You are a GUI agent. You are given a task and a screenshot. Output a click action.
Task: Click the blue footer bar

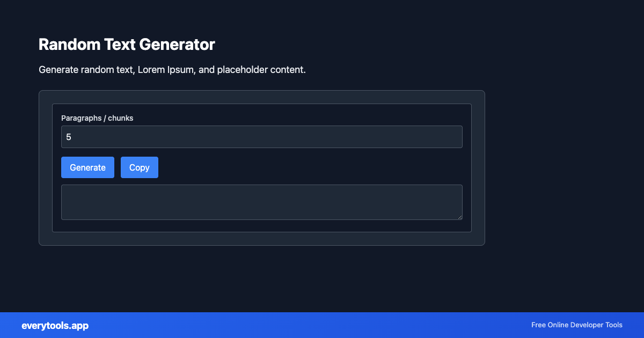click(322, 325)
